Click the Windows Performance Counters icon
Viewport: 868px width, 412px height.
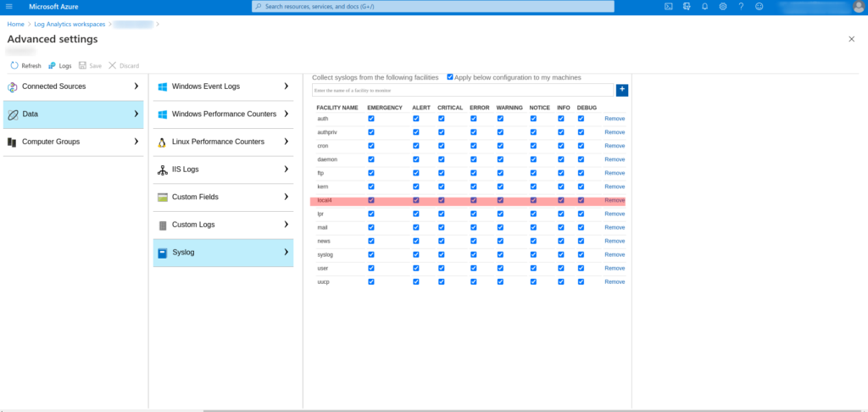162,114
